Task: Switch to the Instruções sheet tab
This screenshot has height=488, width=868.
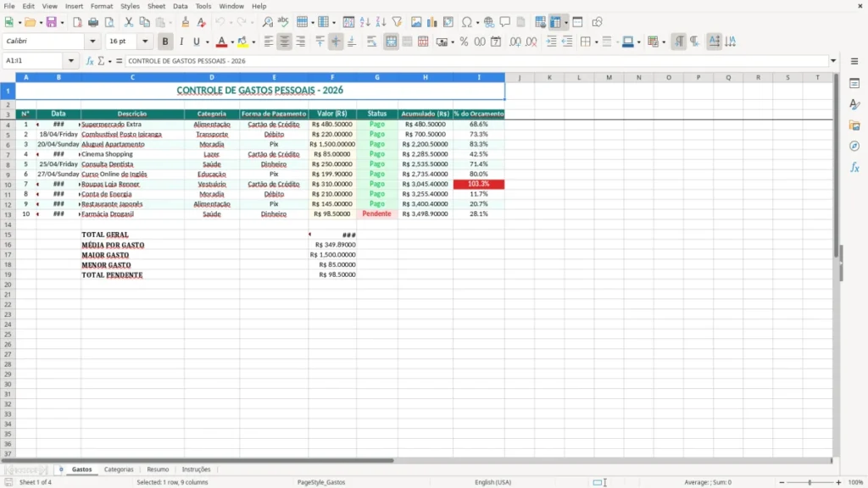Action: point(196,469)
